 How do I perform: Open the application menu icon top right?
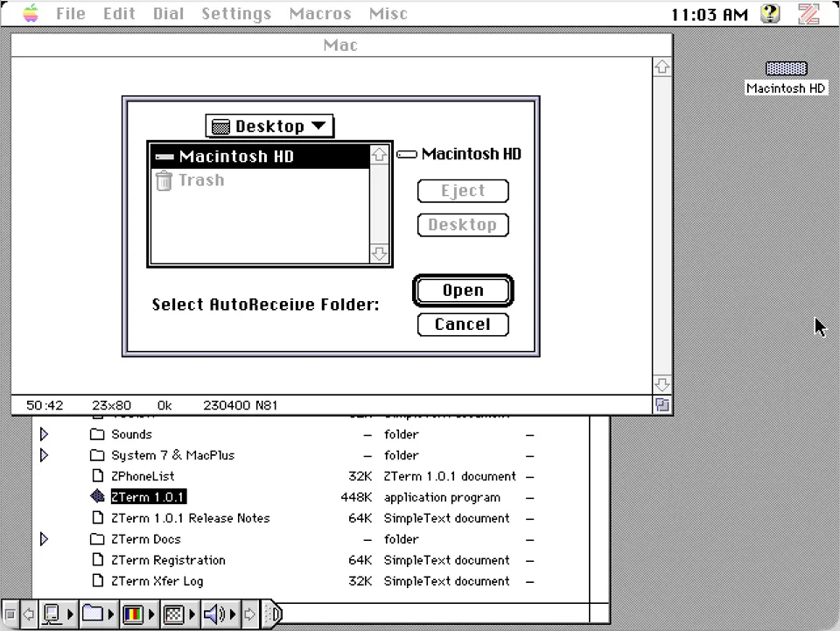pos(808,14)
